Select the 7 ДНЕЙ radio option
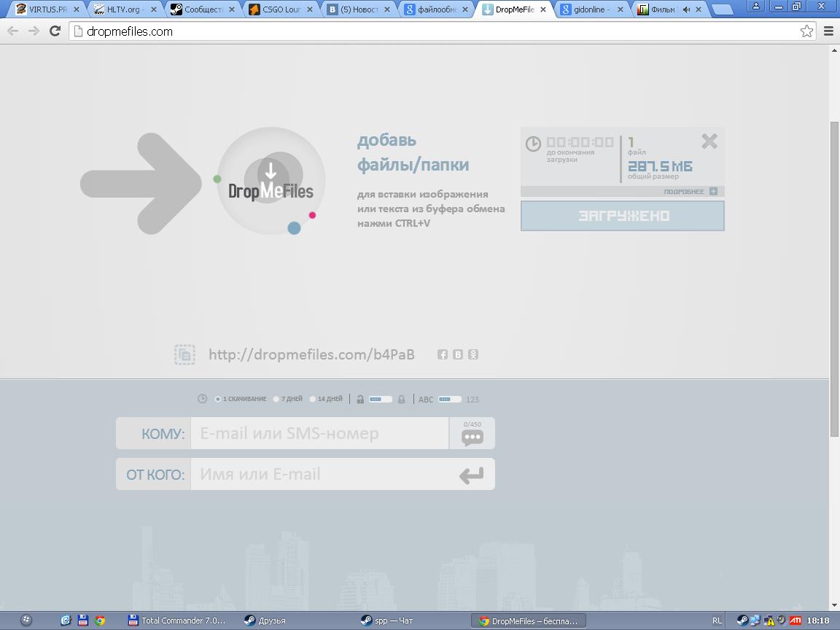This screenshot has width=840, height=630. (276, 399)
